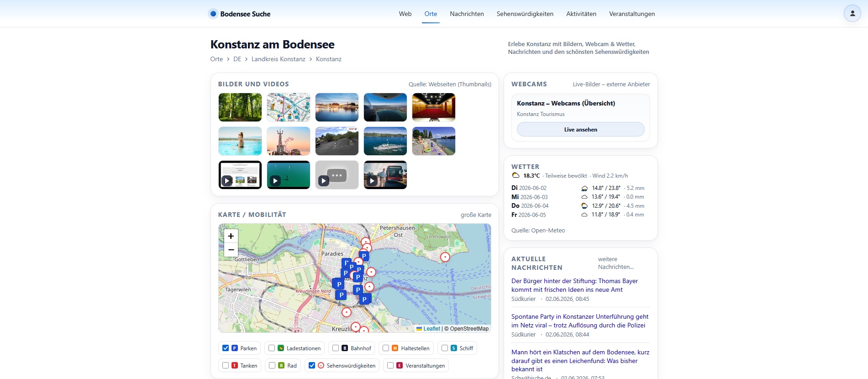This screenshot has width=868, height=379.
Task: Open the city map thumbnail image
Action: (x=289, y=107)
